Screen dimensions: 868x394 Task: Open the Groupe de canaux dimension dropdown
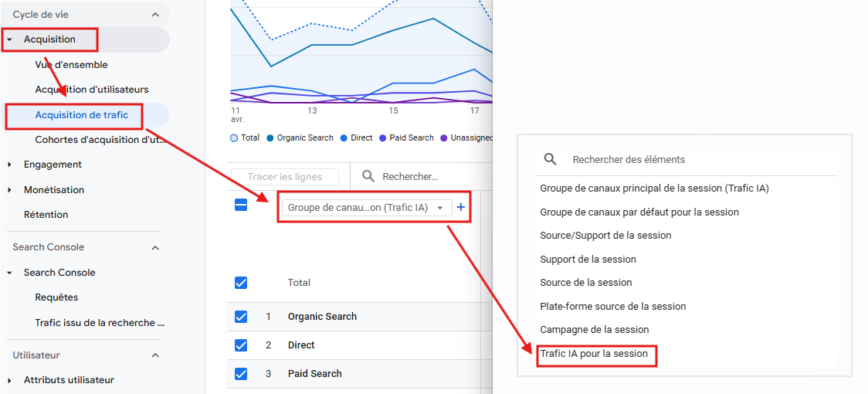point(366,208)
